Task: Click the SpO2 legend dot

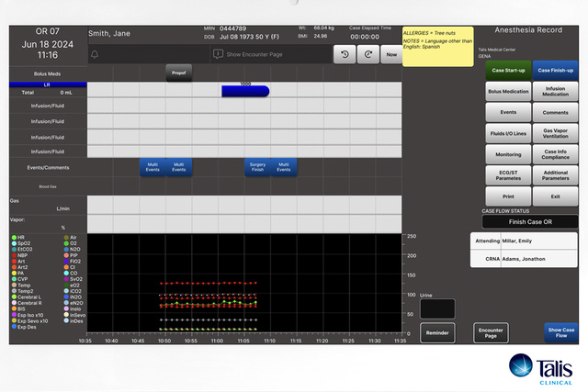Action: click(15, 243)
